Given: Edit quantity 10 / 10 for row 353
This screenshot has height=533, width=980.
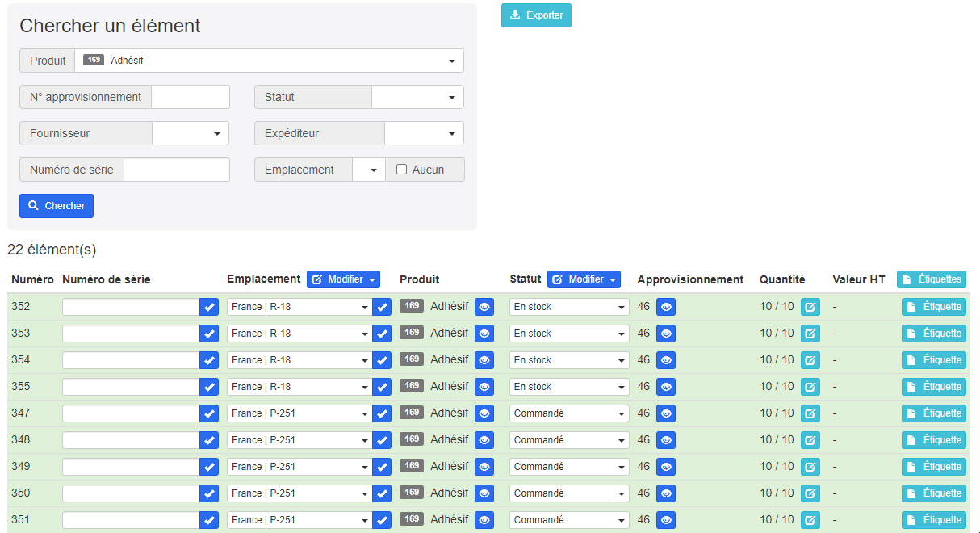Looking at the screenshot, I should coord(810,334).
